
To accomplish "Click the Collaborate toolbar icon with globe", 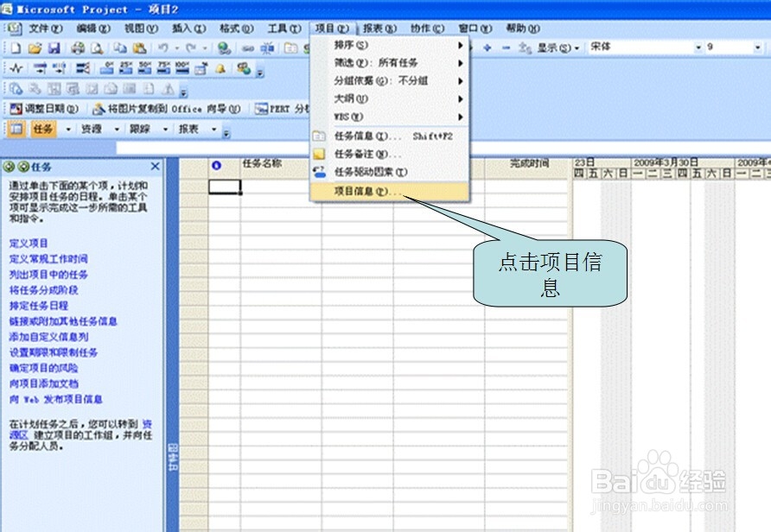I will tap(244, 68).
